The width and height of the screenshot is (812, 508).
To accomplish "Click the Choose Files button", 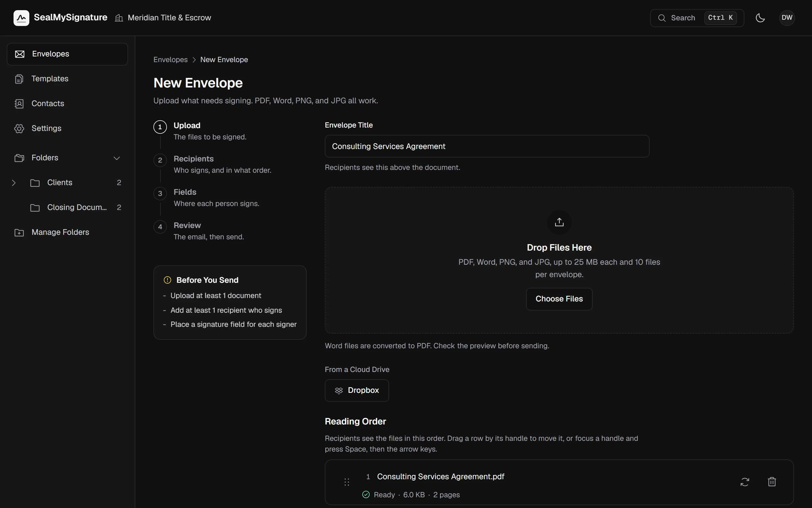I will [x=559, y=299].
